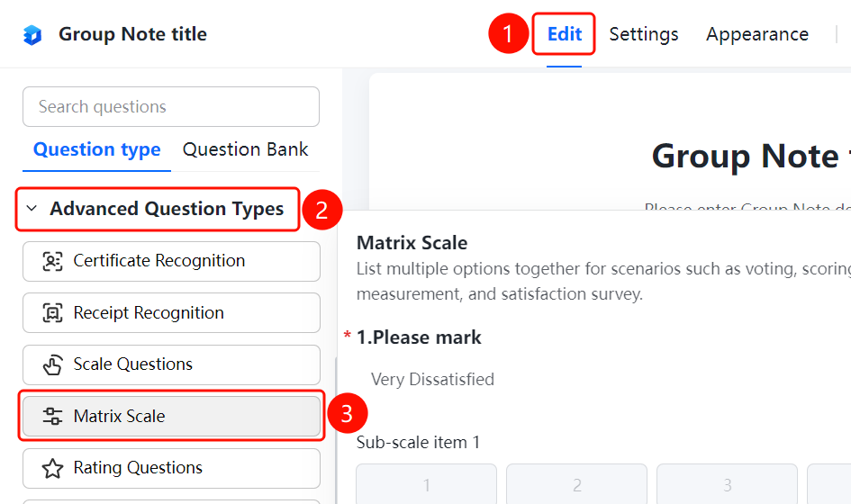The width and height of the screenshot is (851, 504).
Task: Click the Rating Questions star icon
Action: (x=52, y=468)
